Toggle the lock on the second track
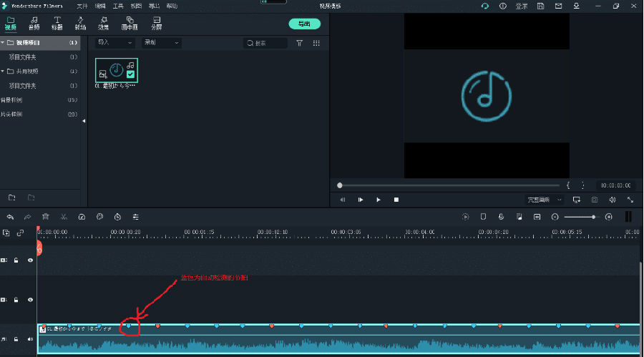This screenshot has height=357, width=644. [x=16, y=300]
